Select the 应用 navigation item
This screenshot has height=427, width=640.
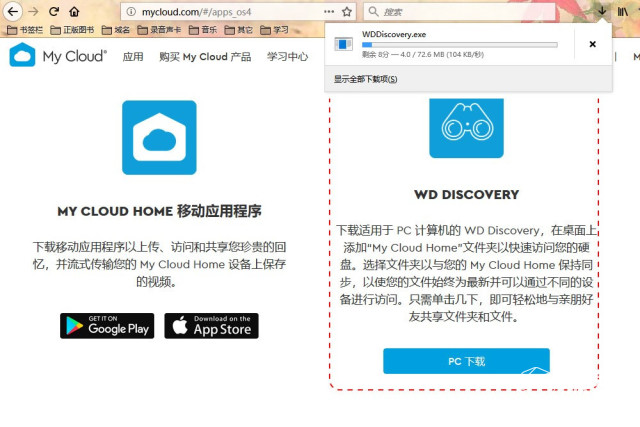pos(133,56)
